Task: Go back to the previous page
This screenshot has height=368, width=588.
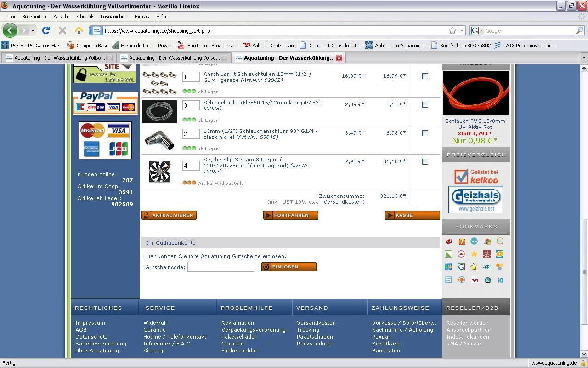Action: 10,30
